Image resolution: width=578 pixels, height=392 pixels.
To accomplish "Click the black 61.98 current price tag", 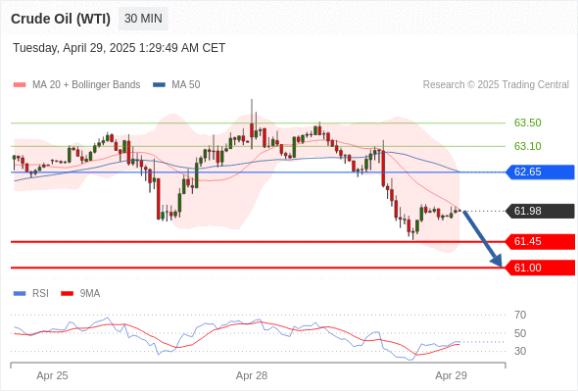I will point(540,211).
